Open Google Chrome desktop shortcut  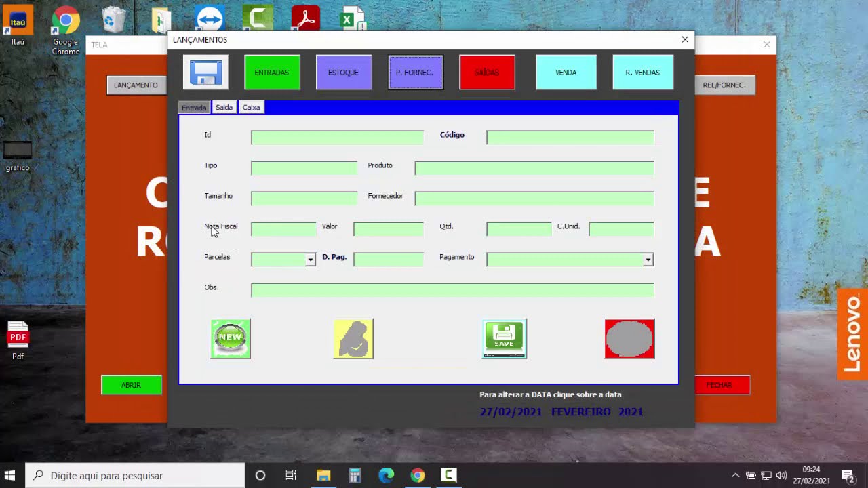point(66,30)
